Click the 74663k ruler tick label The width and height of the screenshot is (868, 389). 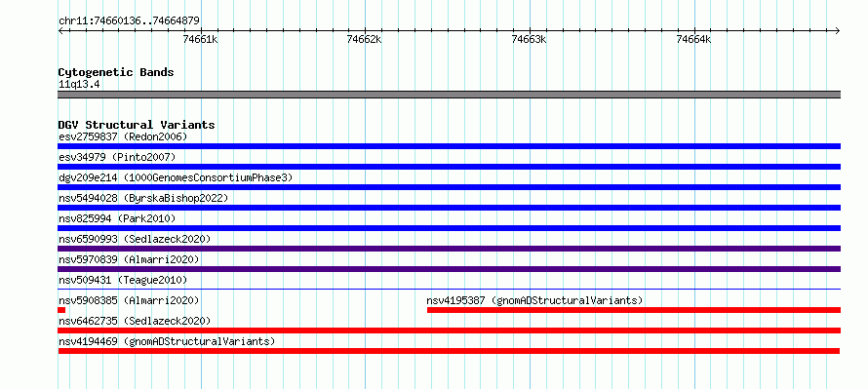(529, 39)
